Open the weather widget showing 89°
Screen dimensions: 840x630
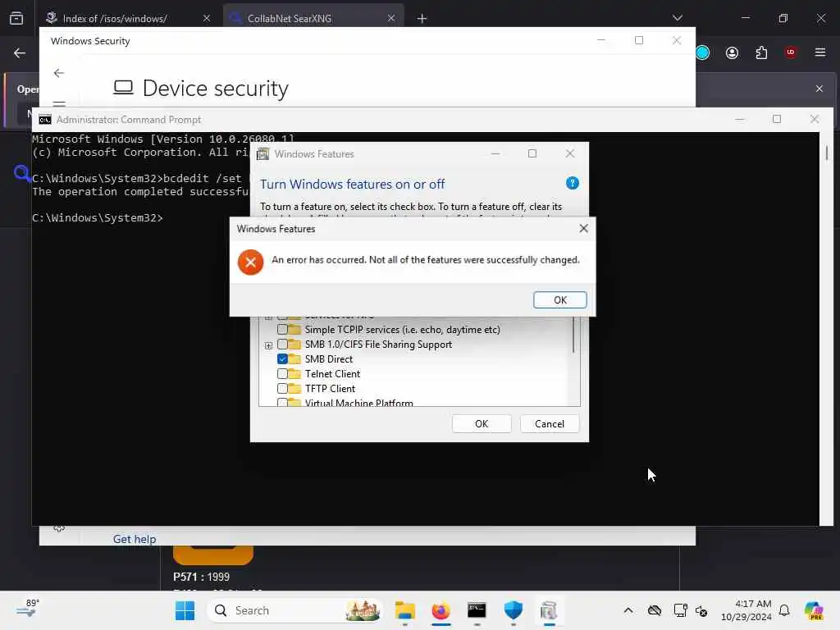point(28,609)
